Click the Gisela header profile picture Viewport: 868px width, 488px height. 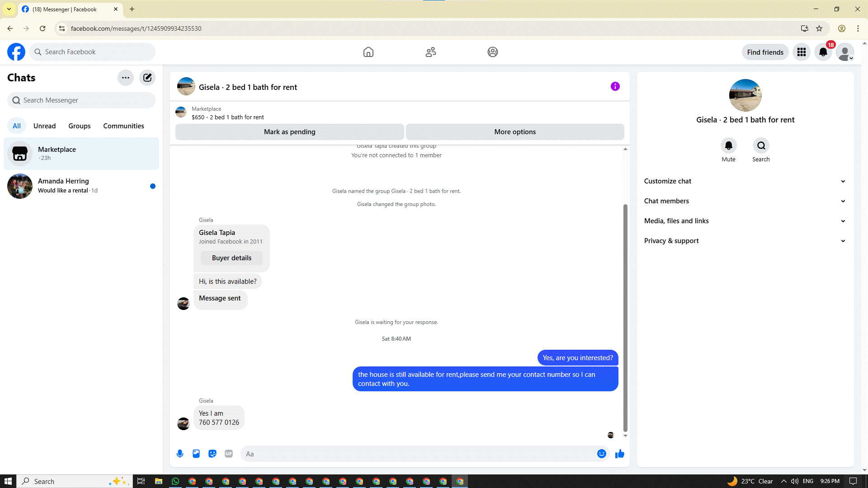click(x=186, y=86)
